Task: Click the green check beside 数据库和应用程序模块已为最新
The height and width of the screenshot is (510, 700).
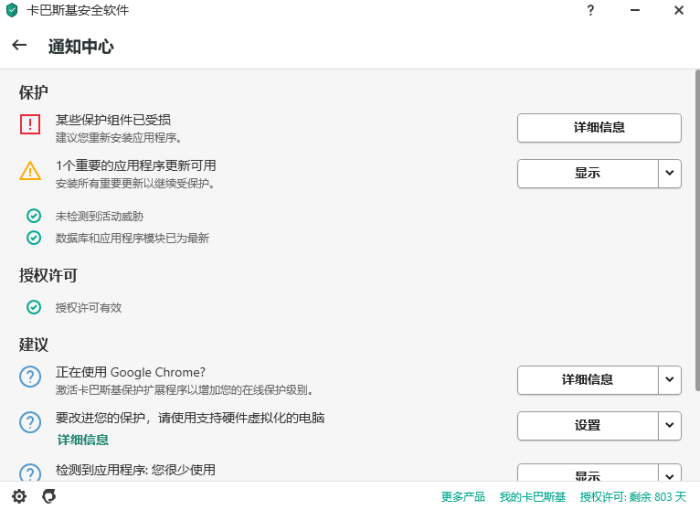Action: tap(33, 238)
